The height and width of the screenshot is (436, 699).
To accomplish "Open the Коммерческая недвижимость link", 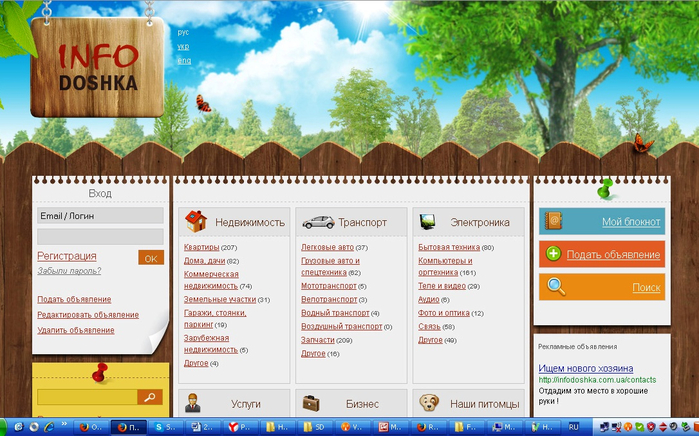I will point(211,280).
